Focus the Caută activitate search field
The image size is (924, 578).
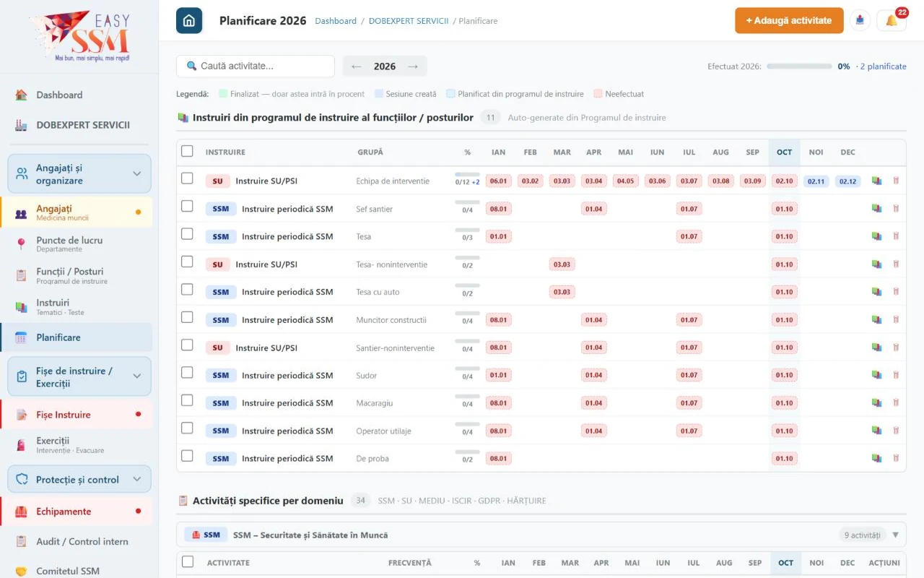coord(256,66)
